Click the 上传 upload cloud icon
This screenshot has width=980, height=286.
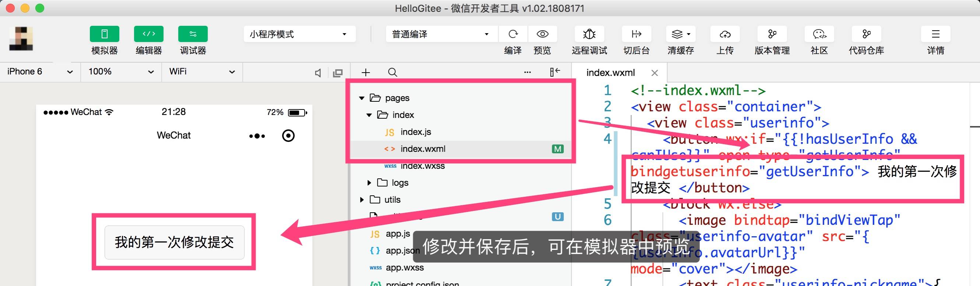pyautogui.click(x=725, y=34)
